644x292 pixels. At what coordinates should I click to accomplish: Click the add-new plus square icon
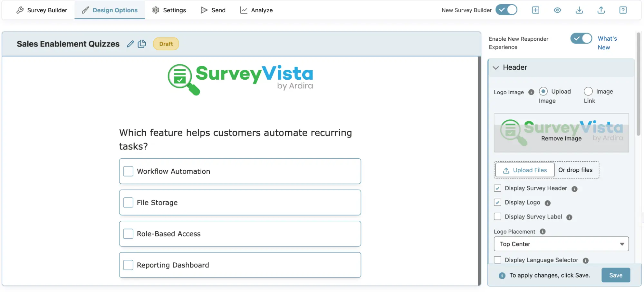pyautogui.click(x=535, y=10)
